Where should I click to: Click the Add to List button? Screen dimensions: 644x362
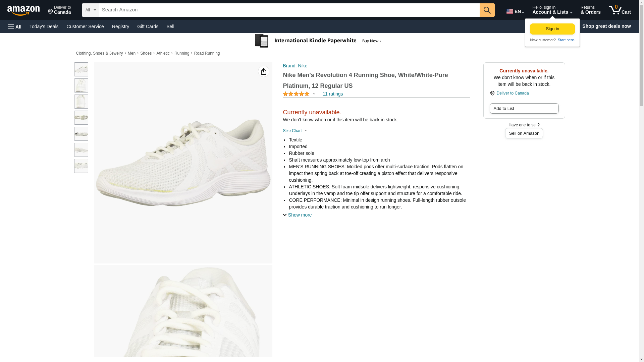tap(524, 109)
